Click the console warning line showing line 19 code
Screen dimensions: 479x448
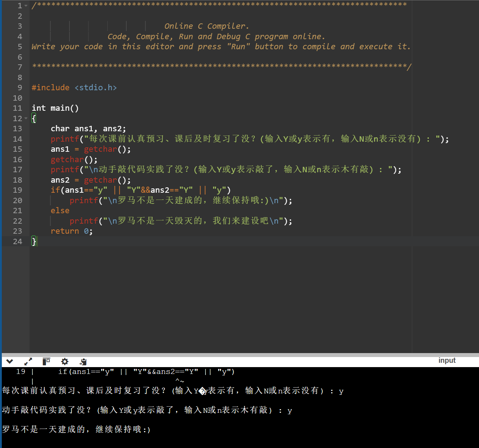point(126,372)
